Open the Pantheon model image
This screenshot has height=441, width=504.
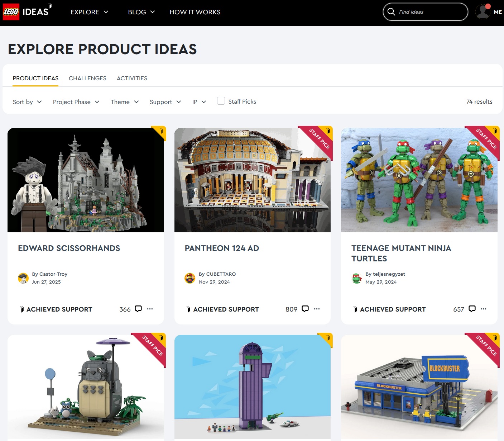253,180
